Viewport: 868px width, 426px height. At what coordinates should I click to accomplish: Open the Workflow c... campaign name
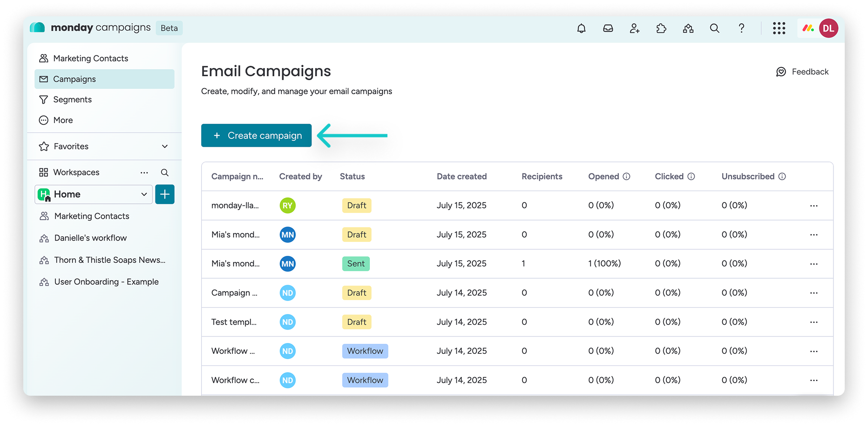pyautogui.click(x=235, y=380)
